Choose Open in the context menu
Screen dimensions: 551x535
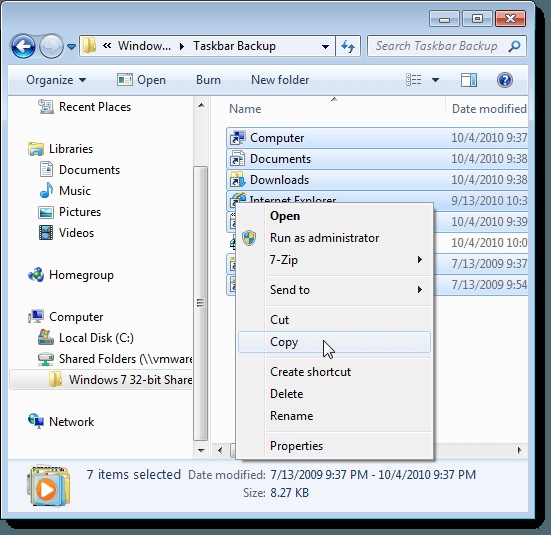[334, 216]
